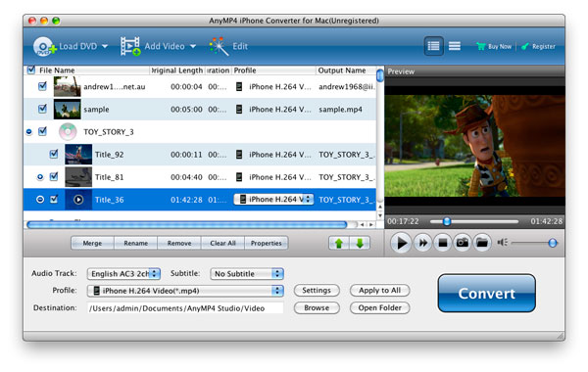Screen dimensions: 588x372
Task: Uncheck the Title_36 checkbox
Action: (x=54, y=200)
